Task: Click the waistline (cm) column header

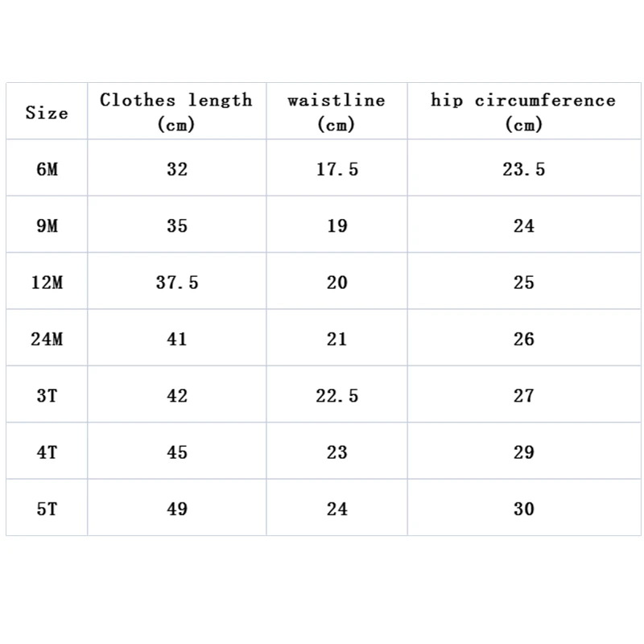Action: point(336,112)
